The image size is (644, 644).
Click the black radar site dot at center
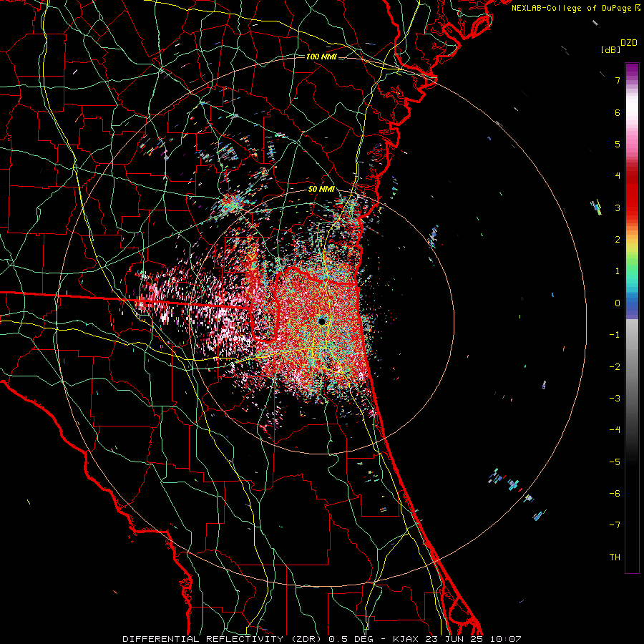coord(321,321)
